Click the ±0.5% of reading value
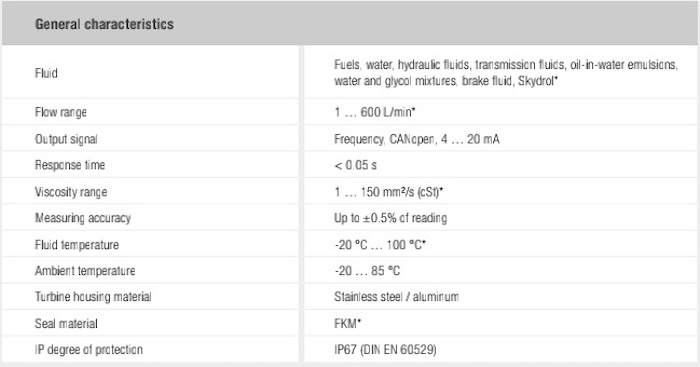Viewport: 700px width, 367px height. tap(390, 218)
